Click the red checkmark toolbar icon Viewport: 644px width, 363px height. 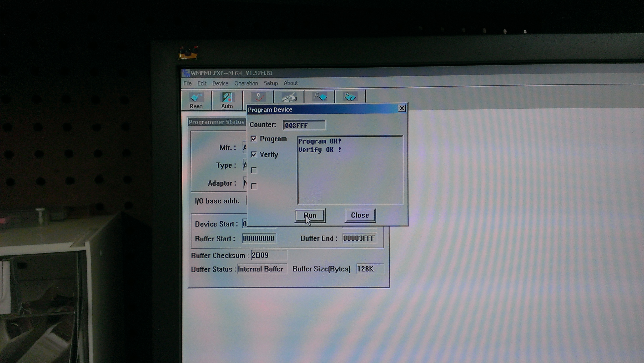(258, 97)
